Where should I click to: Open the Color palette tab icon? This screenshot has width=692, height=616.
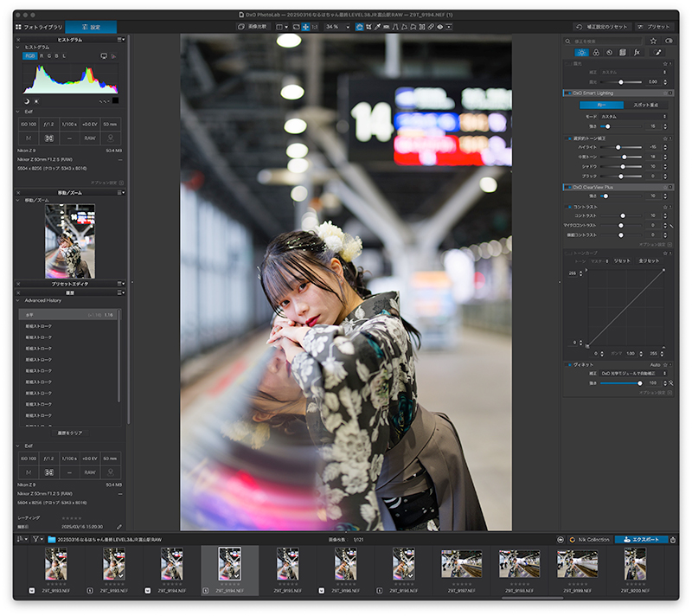[x=596, y=53]
